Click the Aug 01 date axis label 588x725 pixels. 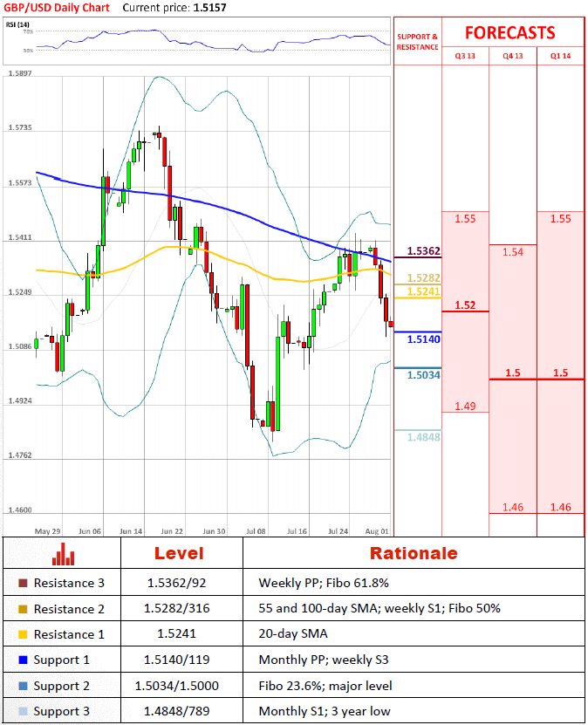(x=377, y=531)
